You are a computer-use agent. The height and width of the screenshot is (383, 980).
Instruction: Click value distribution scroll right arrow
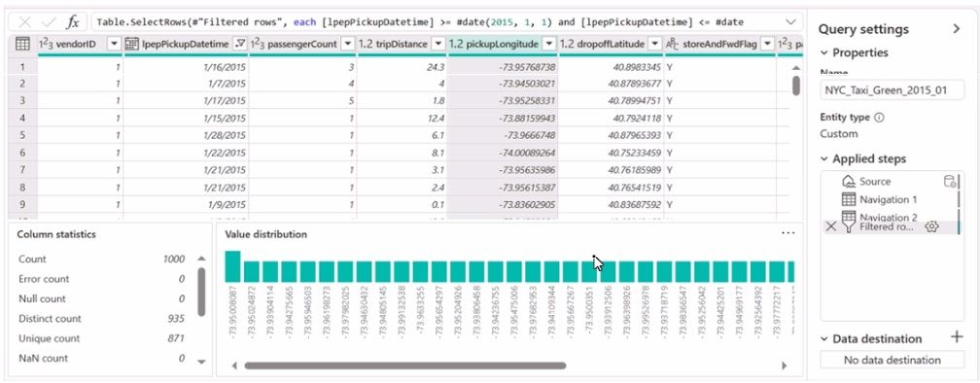(x=785, y=366)
